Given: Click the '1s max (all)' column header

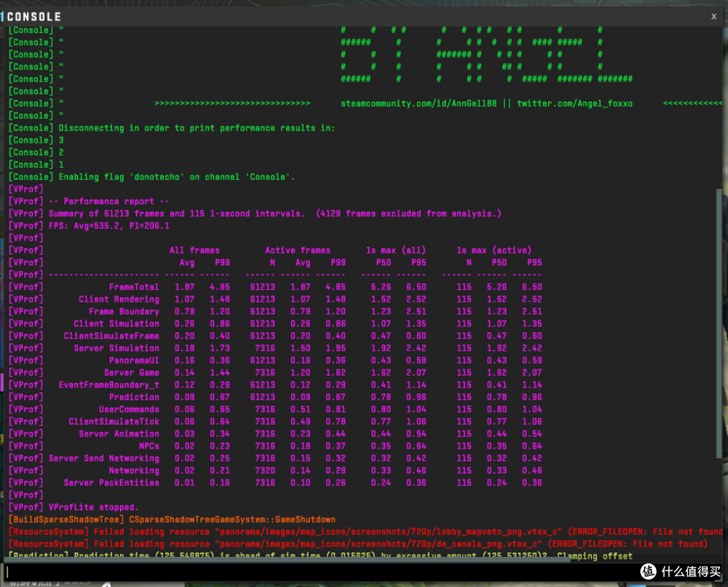Looking at the screenshot, I should click(x=396, y=251).
